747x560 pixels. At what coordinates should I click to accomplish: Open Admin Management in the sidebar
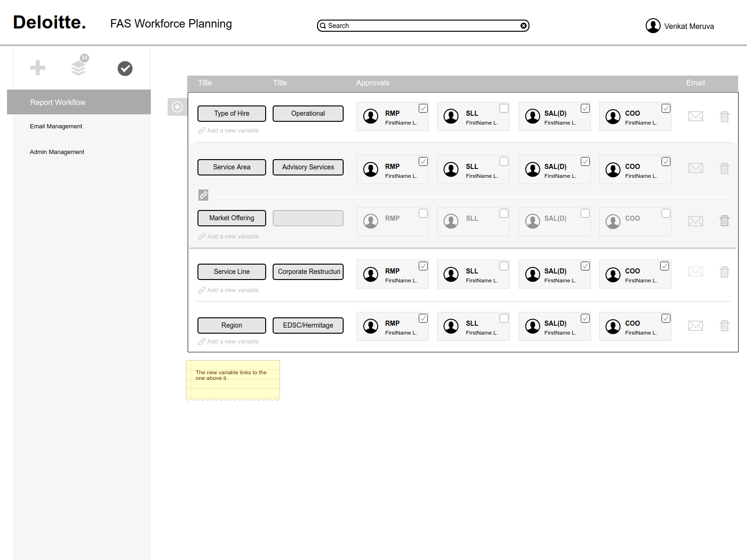pyautogui.click(x=57, y=152)
